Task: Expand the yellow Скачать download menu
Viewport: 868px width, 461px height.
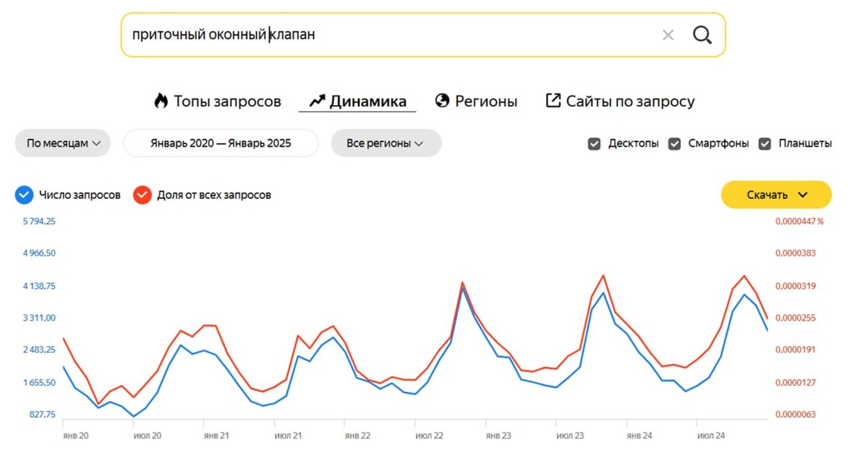Action: 776,195
